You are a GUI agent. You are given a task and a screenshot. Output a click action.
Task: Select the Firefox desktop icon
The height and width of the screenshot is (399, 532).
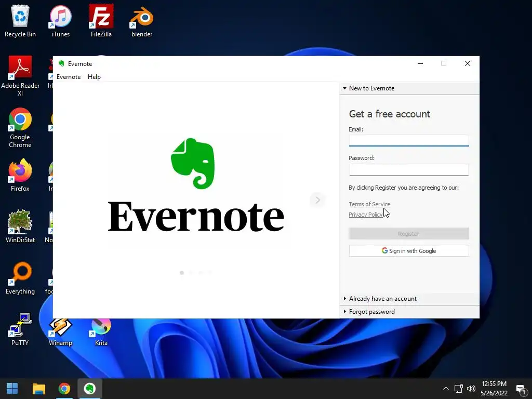click(20, 175)
